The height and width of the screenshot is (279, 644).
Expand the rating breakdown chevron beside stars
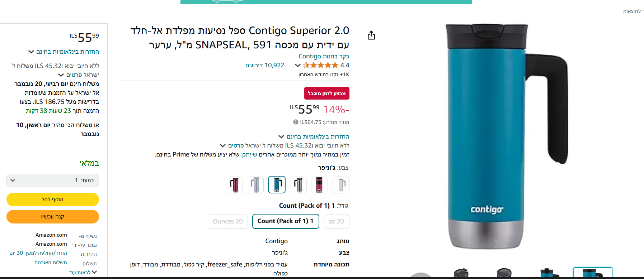pyautogui.click(x=297, y=65)
